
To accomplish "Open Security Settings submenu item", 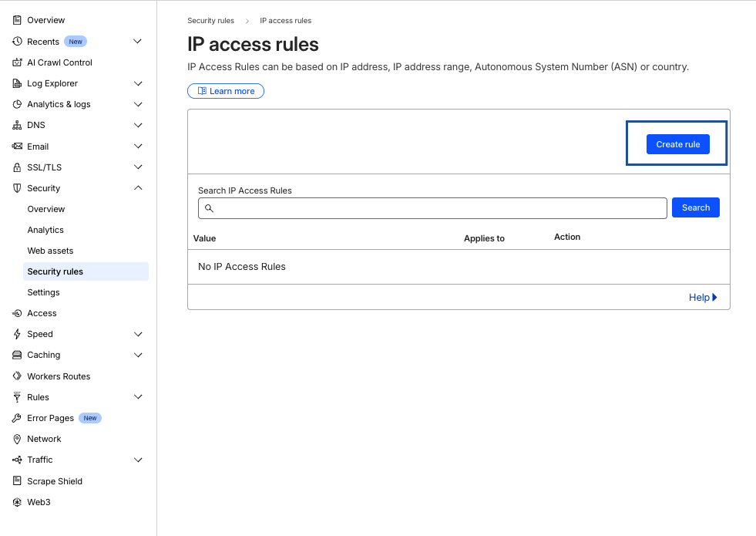I will click(x=43, y=292).
